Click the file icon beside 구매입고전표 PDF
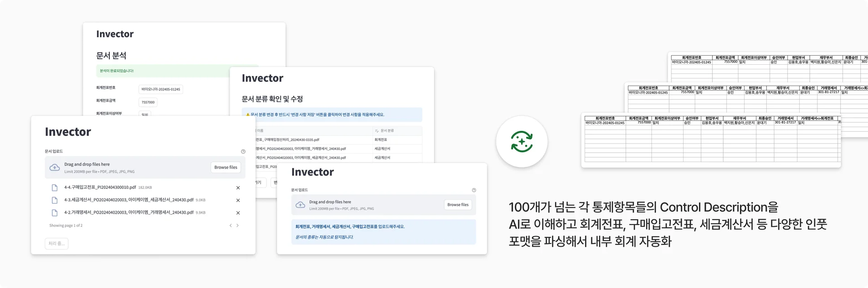Image resolution: width=868 pixels, height=288 pixels. click(x=54, y=187)
